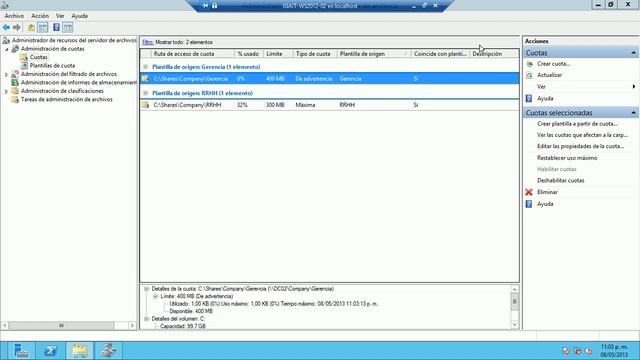Click the Ayuda icon under Cuotas seleccionadas
The width and height of the screenshot is (640, 360).
pos(529,204)
